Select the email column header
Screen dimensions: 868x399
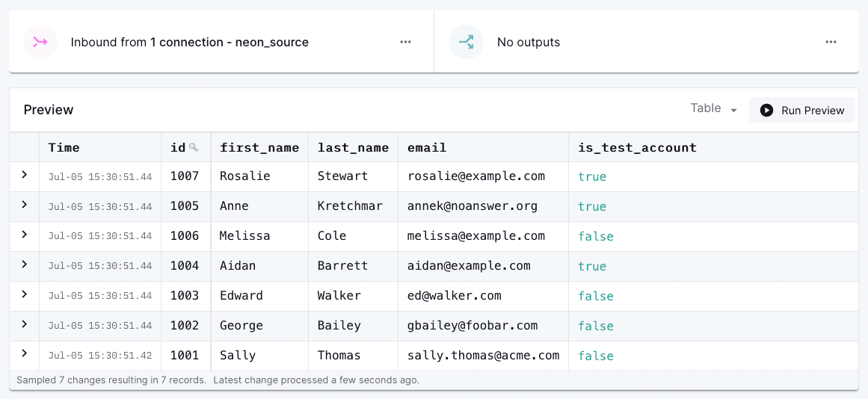coord(427,147)
